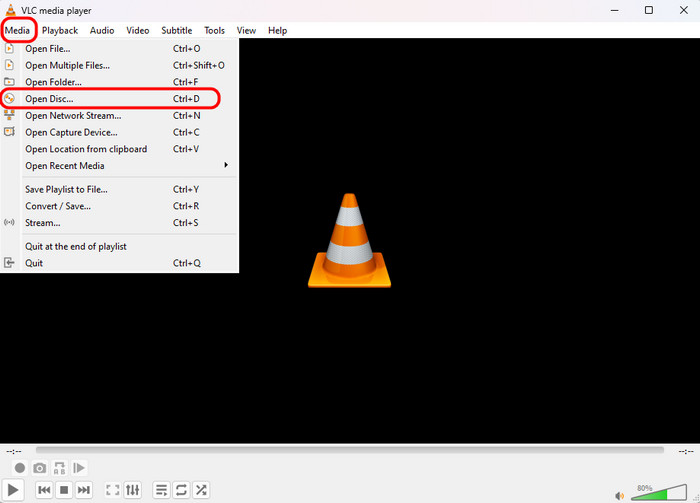Open the Media menu
The width and height of the screenshot is (700, 503).
(17, 30)
